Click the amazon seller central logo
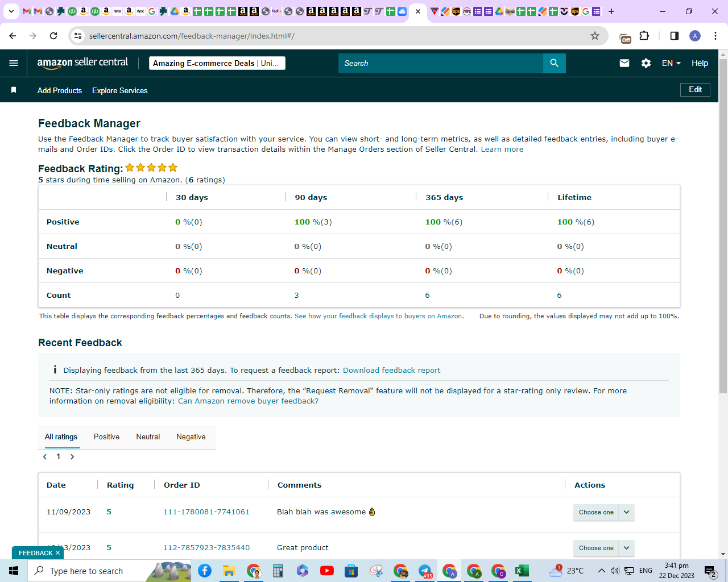The height and width of the screenshot is (582, 728). [82, 63]
